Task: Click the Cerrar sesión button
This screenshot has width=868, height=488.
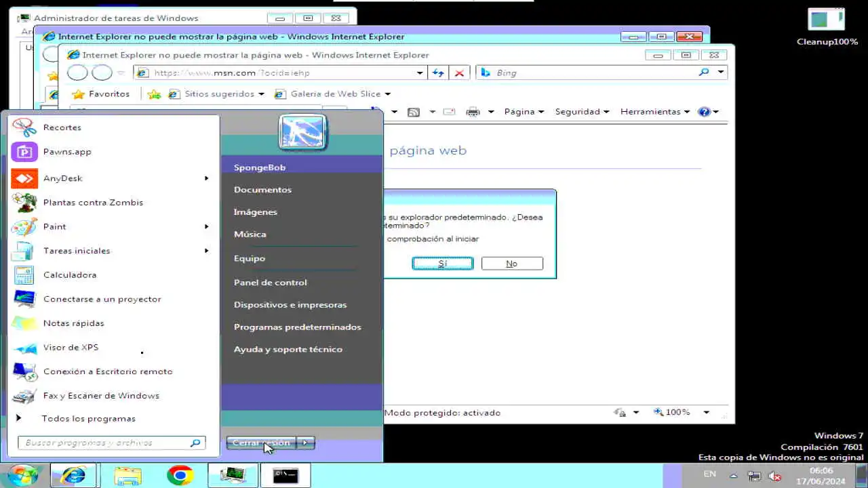Action: coord(262,443)
